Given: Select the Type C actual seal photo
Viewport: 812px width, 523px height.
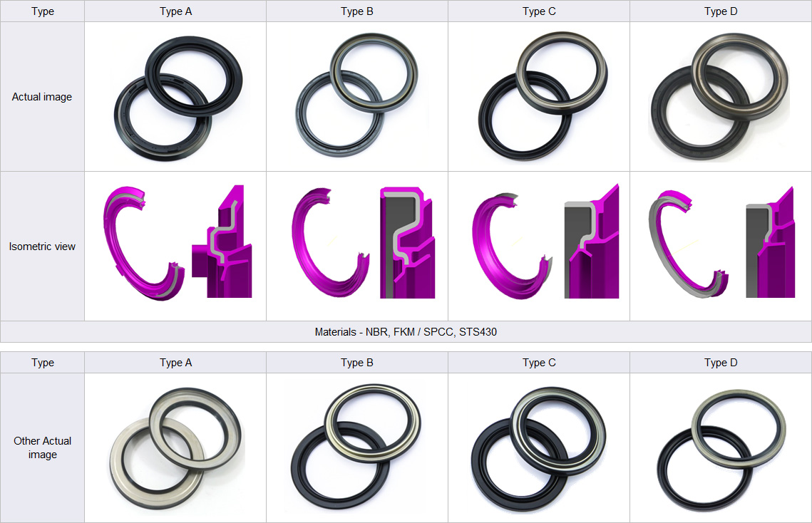Looking at the screenshot, I should click(539, 96).
